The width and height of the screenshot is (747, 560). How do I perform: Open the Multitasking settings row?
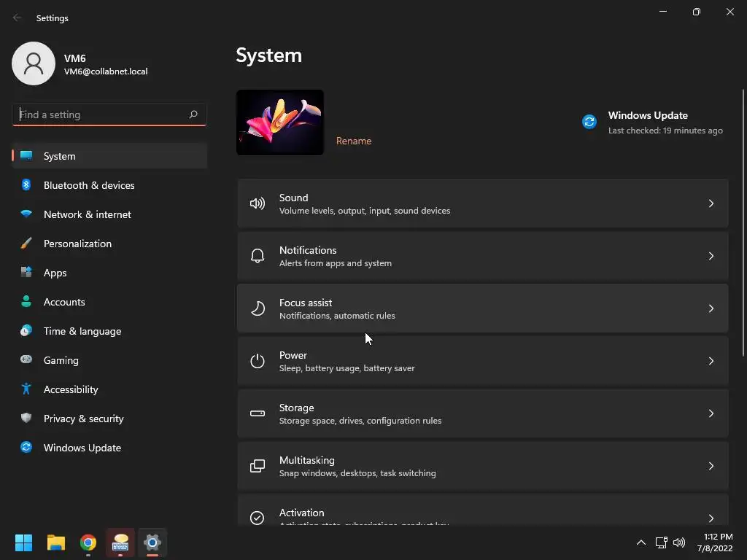point(483,466)
